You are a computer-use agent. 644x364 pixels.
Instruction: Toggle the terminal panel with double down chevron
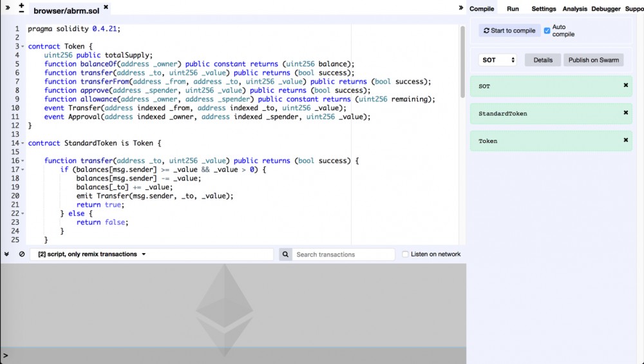pyautogui.click(x=6, y=254)
